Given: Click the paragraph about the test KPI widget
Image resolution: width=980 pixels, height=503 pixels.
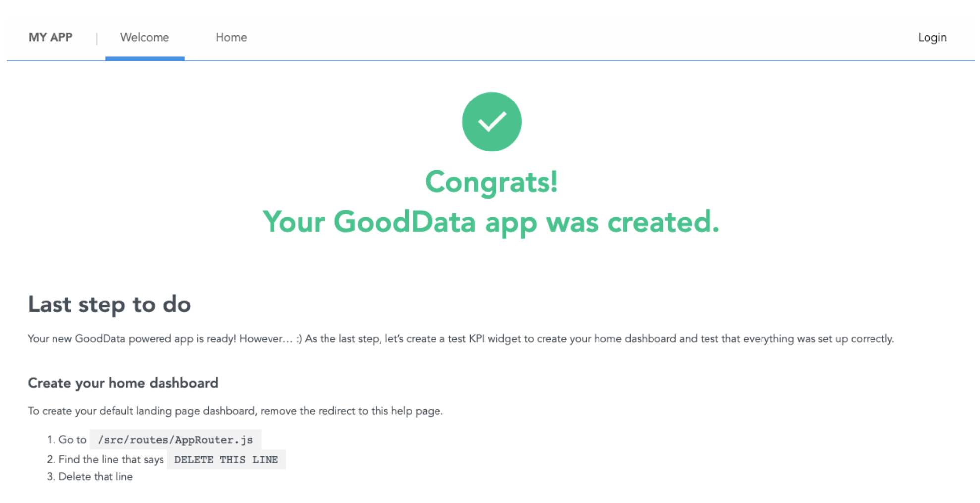Looking at the screenshot, I should 461,339.
